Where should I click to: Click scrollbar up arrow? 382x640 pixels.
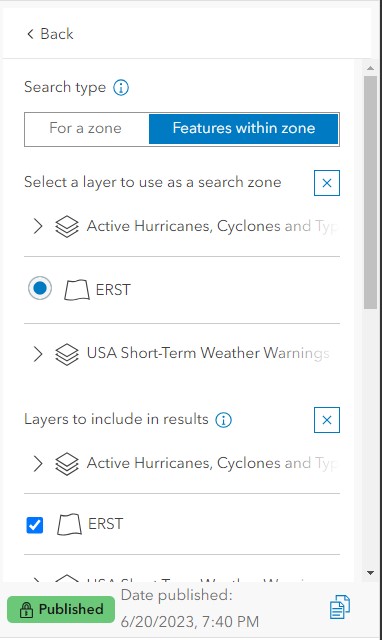click(370, 68)
